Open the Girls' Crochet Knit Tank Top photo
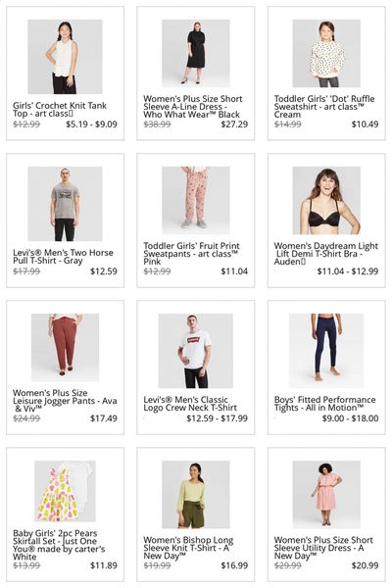This screenshot has width=392, height=588. point(65,57)
